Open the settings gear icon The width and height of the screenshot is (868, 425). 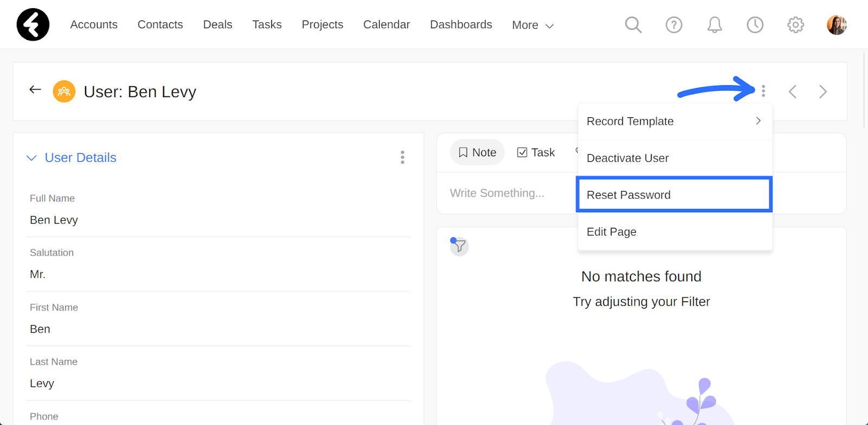796,24
